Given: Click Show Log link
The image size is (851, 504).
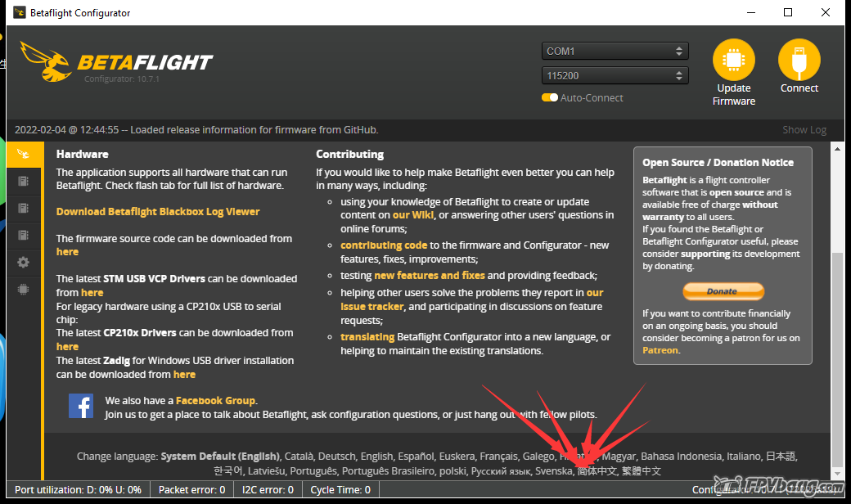Looking at the screenshot, I should coord(804,129).
